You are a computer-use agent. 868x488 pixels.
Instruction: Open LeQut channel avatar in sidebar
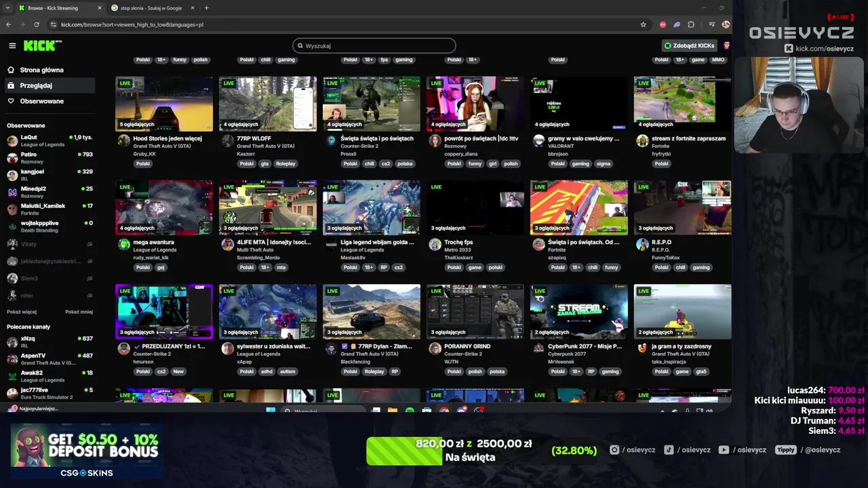(x=12, y=140)
